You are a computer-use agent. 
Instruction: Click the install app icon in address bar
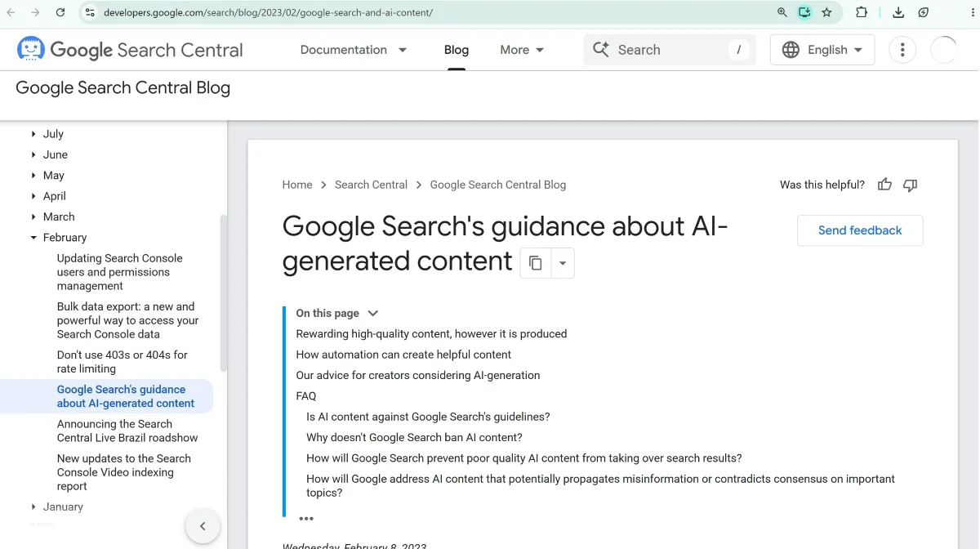coord(804,12)
